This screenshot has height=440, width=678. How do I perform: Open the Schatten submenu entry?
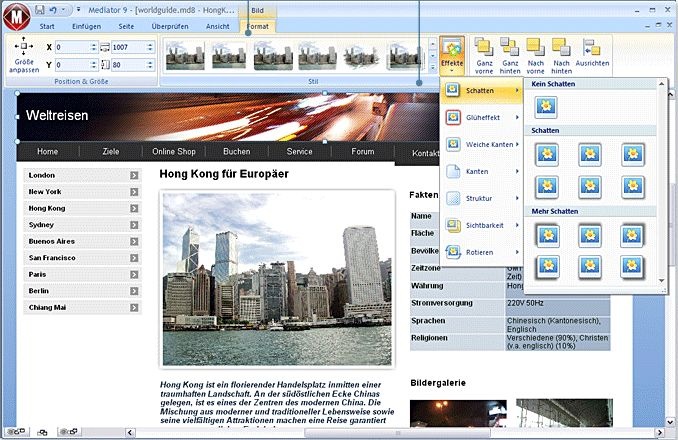pos(482,91)
